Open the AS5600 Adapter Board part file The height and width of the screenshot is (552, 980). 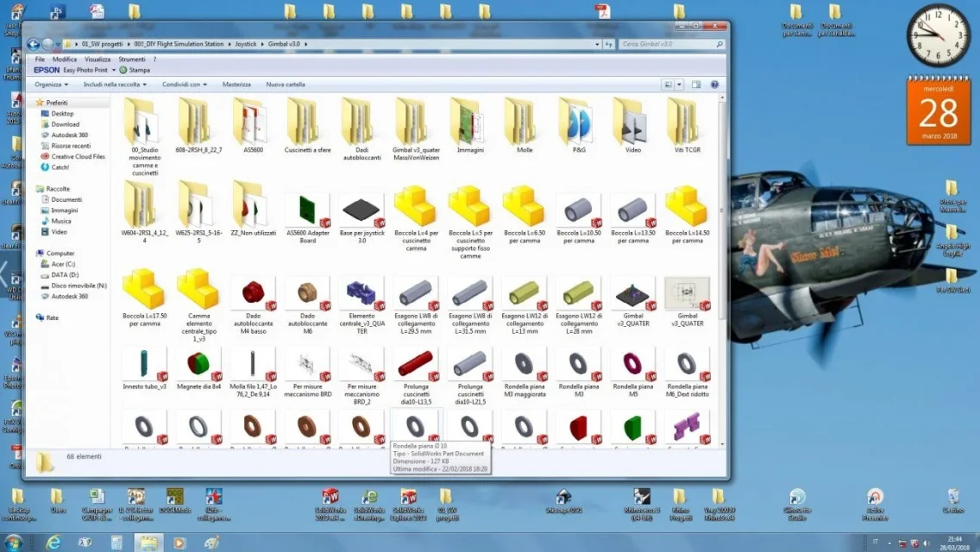tap(307, 218)
